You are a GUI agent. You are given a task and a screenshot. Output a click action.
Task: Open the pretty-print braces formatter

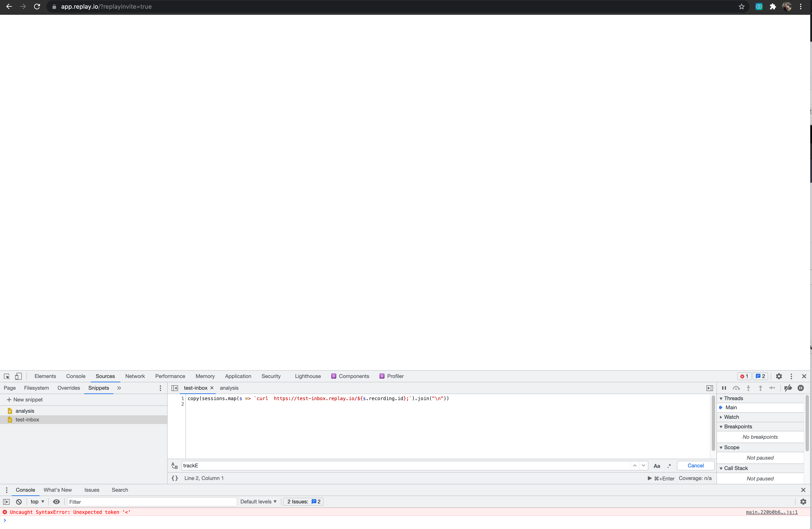click(175, 478)
